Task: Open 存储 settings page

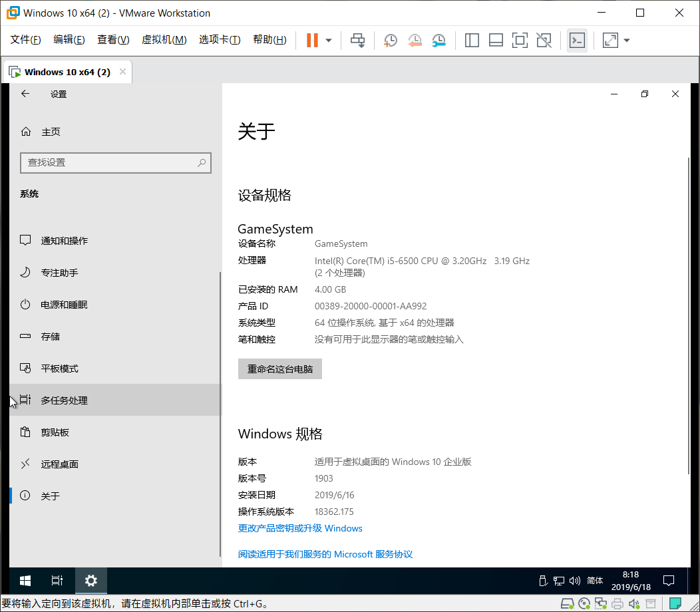Action: [115, 336]
